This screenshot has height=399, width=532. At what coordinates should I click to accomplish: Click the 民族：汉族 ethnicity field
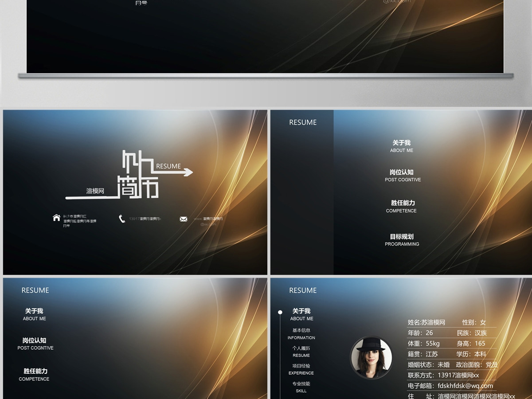pos(472,333)
